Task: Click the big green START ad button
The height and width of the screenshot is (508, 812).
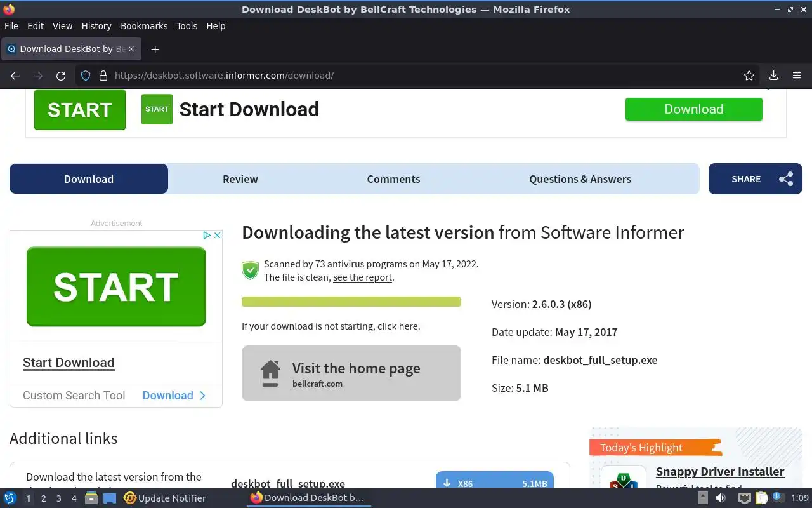Action: click(116, 286)
